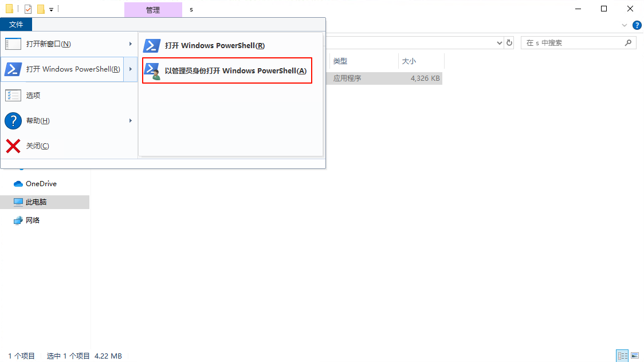Expand the Open new window submenu arrow

pos(131,44)
